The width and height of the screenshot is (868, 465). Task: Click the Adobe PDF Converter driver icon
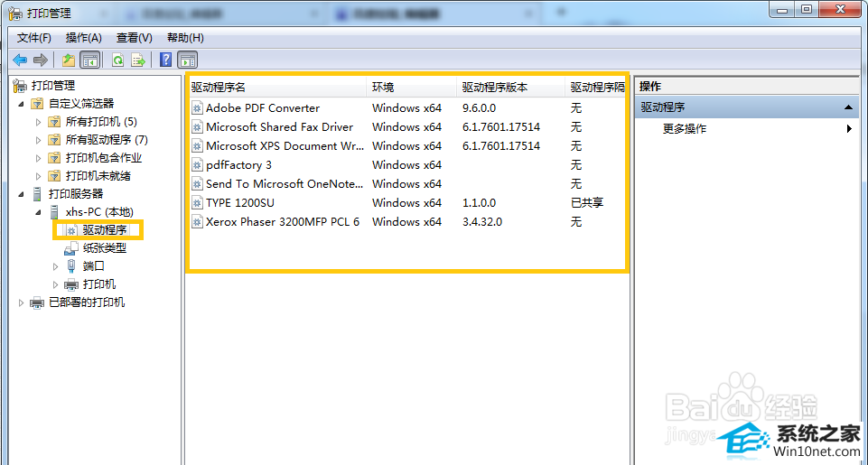(x=197, y=108)
